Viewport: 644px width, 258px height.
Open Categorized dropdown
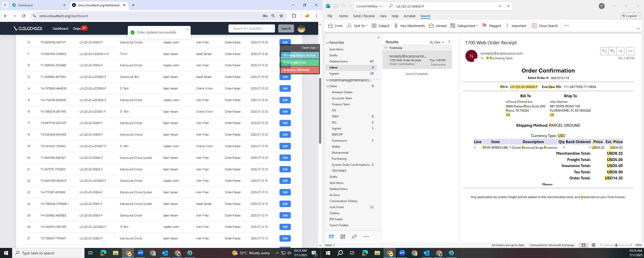pyautogui.click(x=464, y=26)
